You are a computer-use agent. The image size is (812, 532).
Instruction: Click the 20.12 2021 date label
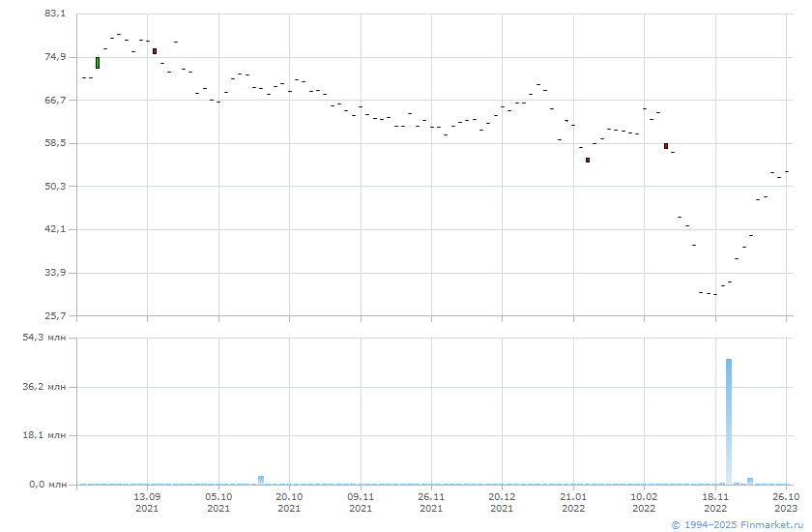tap(502, 502)
